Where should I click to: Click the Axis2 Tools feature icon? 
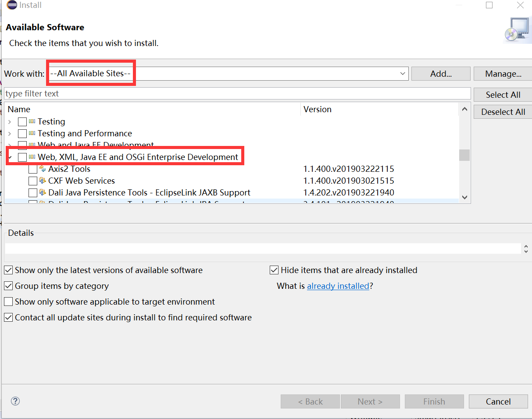pyautogui.click(x=43, y=169)
